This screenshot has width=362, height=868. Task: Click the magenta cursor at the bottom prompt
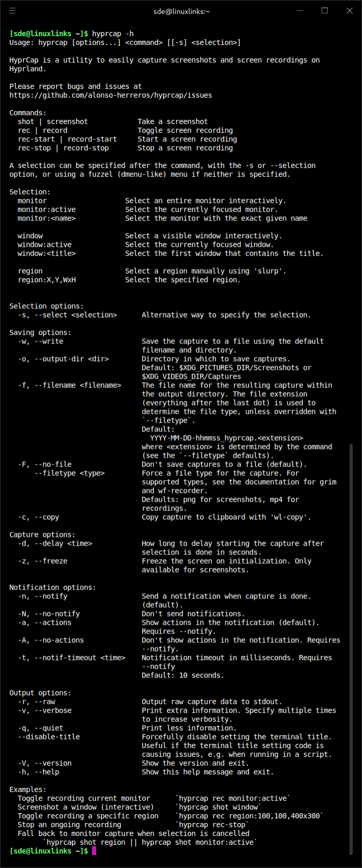point(94,851)
